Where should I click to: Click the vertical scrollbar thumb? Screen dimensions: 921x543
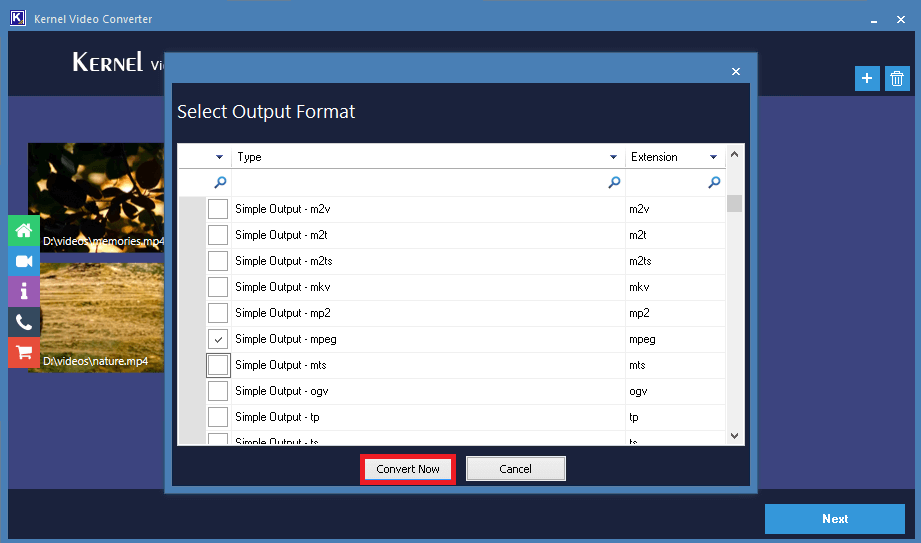[734, 203]
